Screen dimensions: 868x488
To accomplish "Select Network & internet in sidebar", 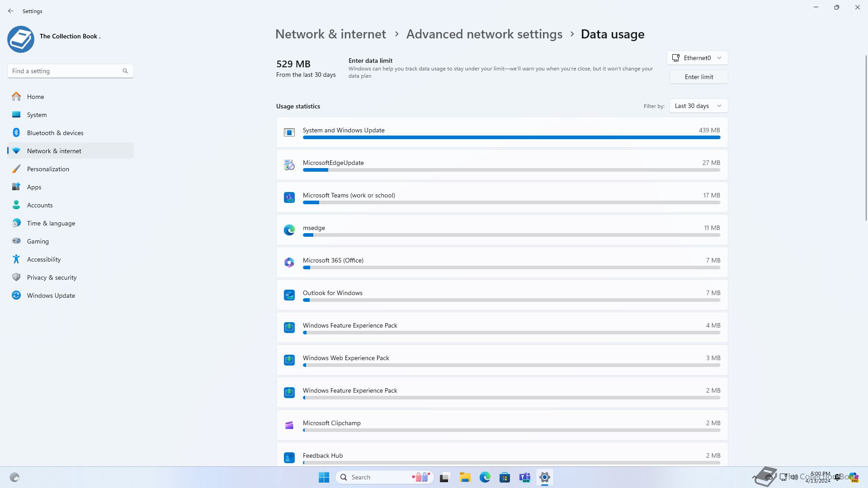I will pyautogui.click(x=71, y=150).
